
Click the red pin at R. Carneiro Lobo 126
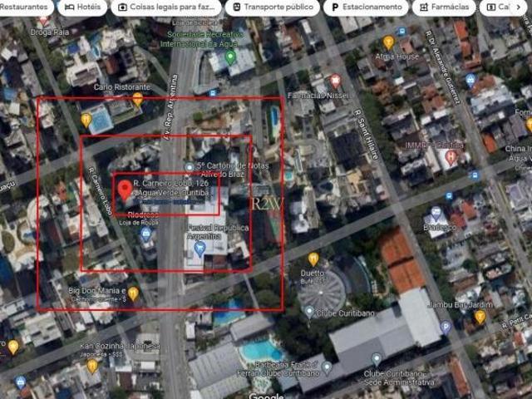click(x=125, y=189)
